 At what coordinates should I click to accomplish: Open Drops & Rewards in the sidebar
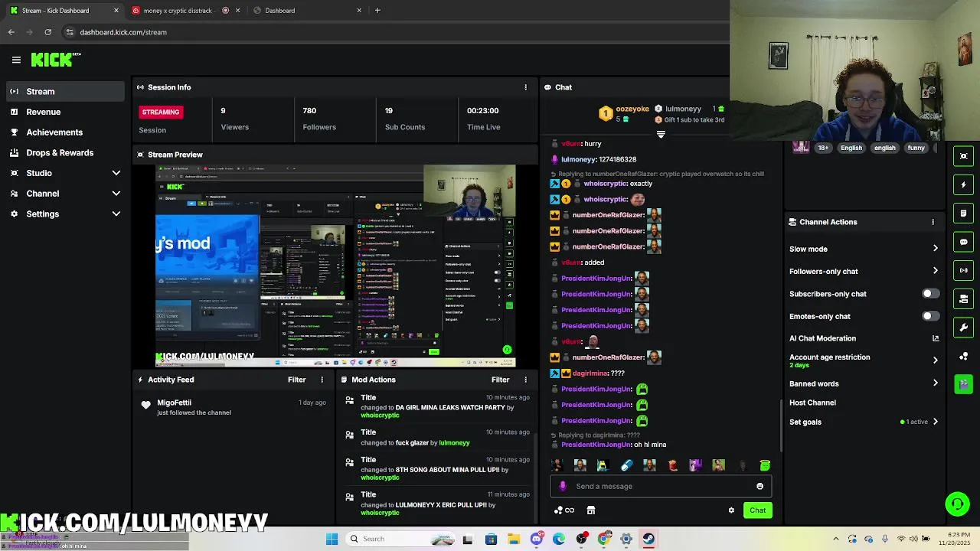pyautogui.click(x=65, y=153)
